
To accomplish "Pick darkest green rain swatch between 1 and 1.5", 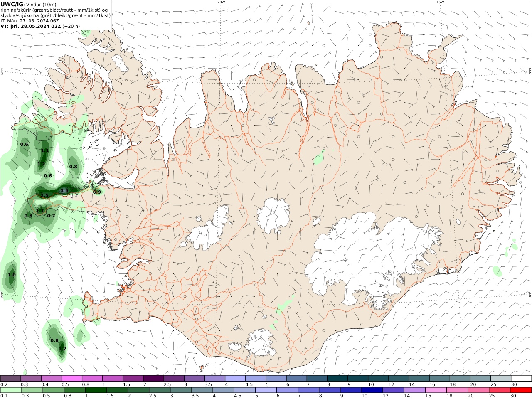I will click(96, 390).
